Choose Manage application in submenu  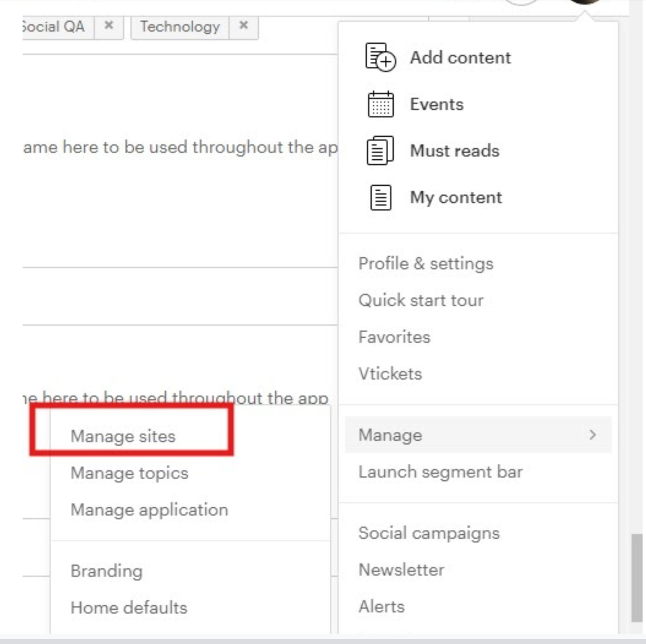pos(149,510)
